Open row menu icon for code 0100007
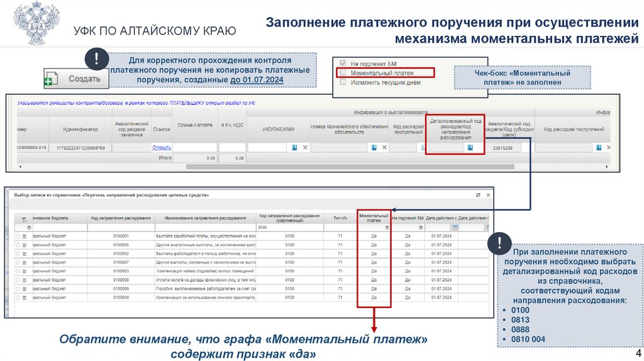This screenshot has width=644, height=361. pos(25,262)
